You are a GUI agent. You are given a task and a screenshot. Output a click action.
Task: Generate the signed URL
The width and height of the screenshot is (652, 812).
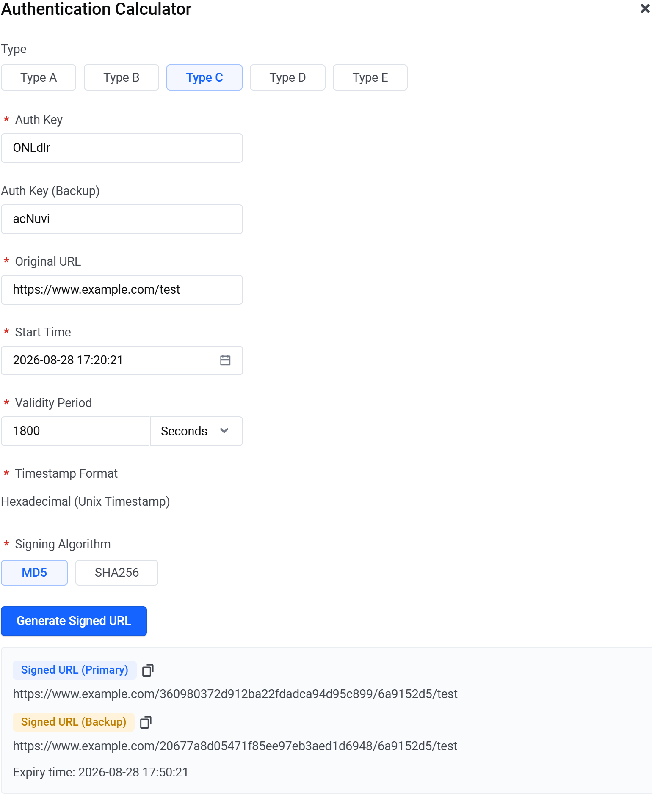coord(74,621)
